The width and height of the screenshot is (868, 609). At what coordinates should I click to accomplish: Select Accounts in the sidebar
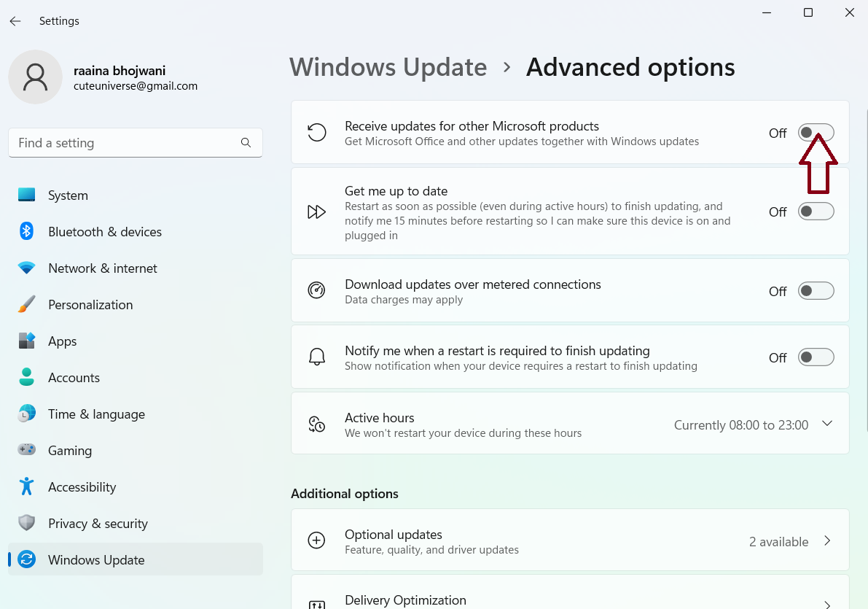74,378
